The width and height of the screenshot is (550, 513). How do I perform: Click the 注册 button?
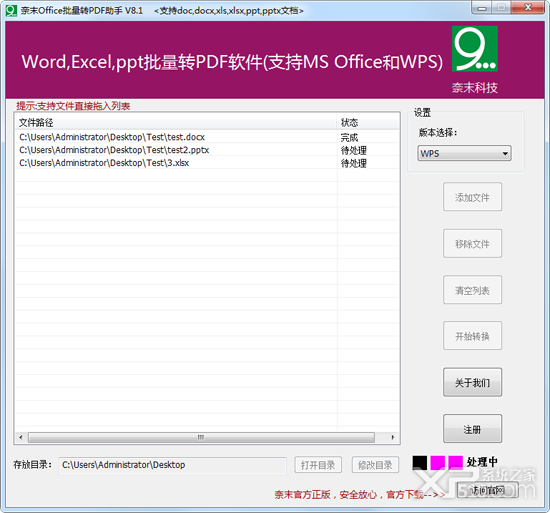tap(472, 429)
